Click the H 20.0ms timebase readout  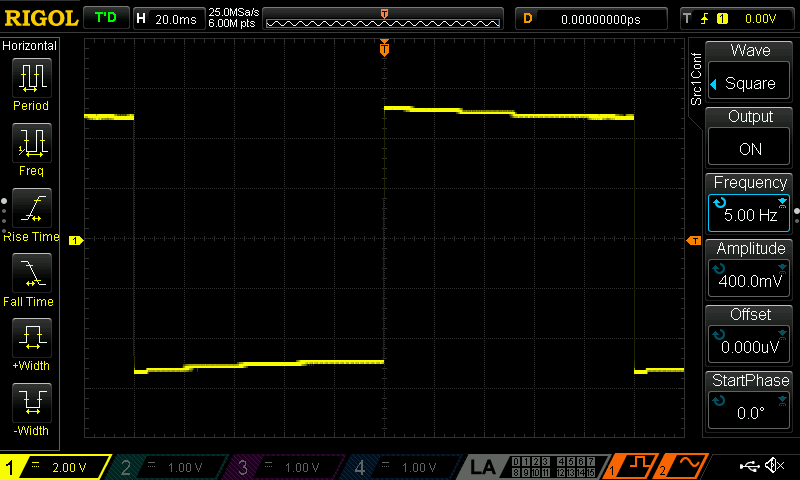click(x=168, y=19)
